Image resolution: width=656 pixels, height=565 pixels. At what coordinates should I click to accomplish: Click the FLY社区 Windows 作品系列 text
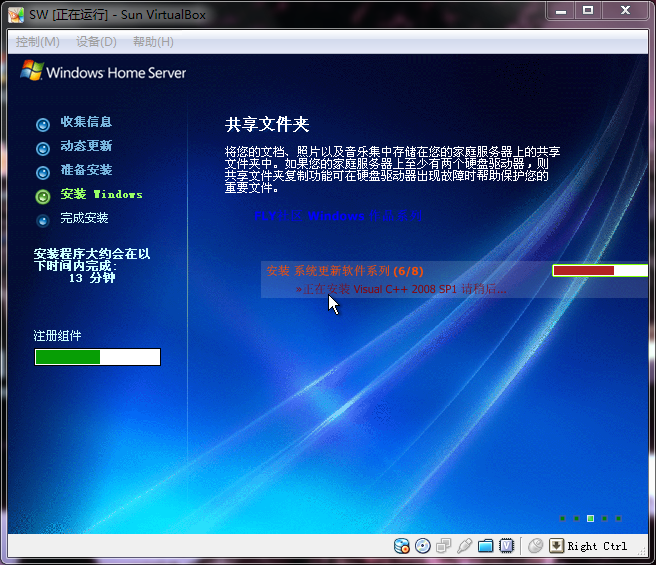338,216
